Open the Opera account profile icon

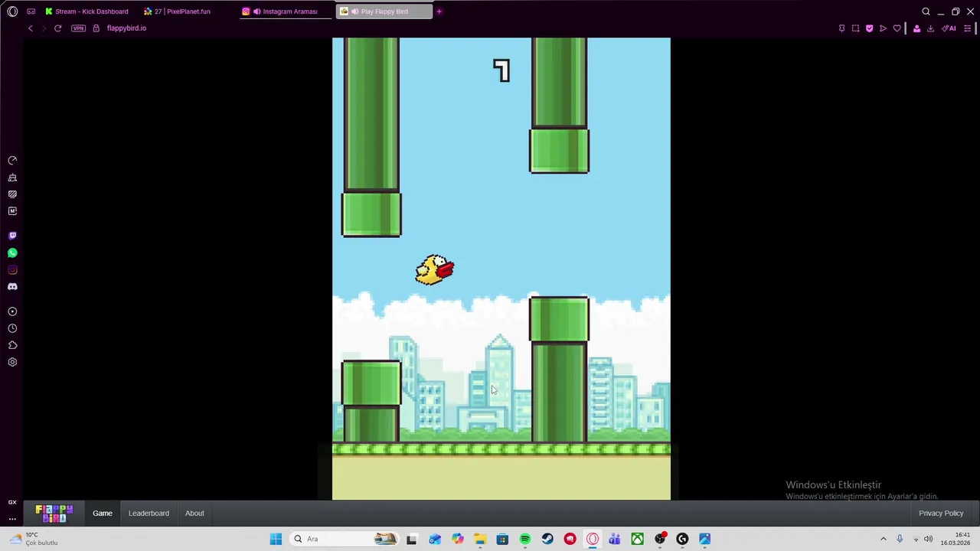pyautogui.click(x=916, y=28)
